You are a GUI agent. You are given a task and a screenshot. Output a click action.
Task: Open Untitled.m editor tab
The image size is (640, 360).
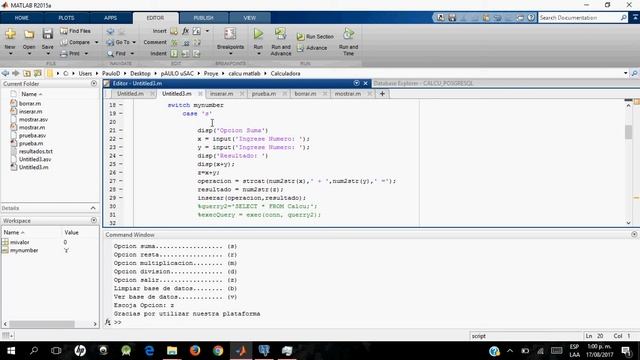pos(130,94)
